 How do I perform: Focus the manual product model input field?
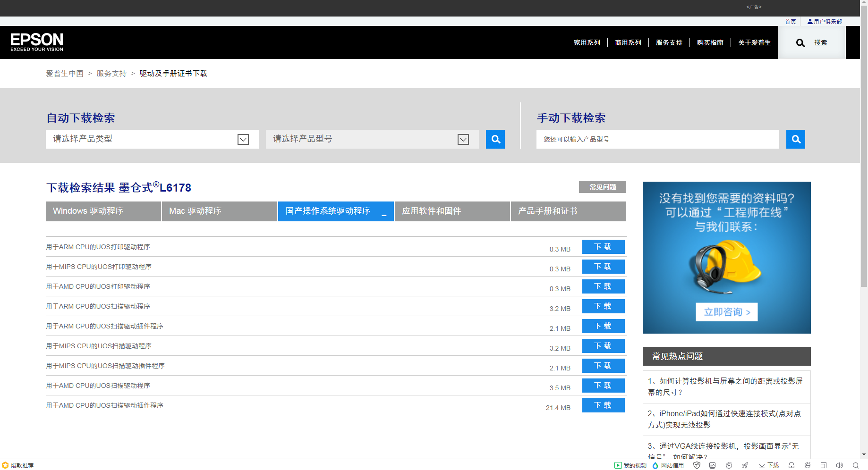(658, 139)
